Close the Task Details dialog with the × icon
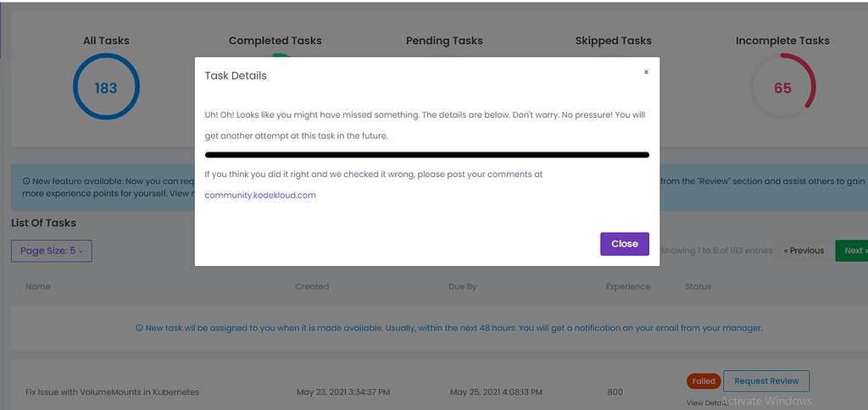The height and width of the screenshot is (410, 868). coord(646,72)
